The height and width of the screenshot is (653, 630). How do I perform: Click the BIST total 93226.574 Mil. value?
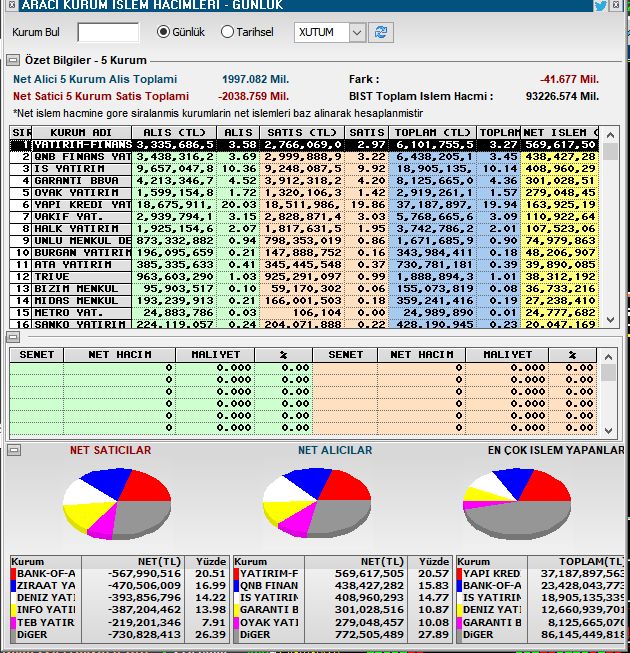(x=562, y=96)
